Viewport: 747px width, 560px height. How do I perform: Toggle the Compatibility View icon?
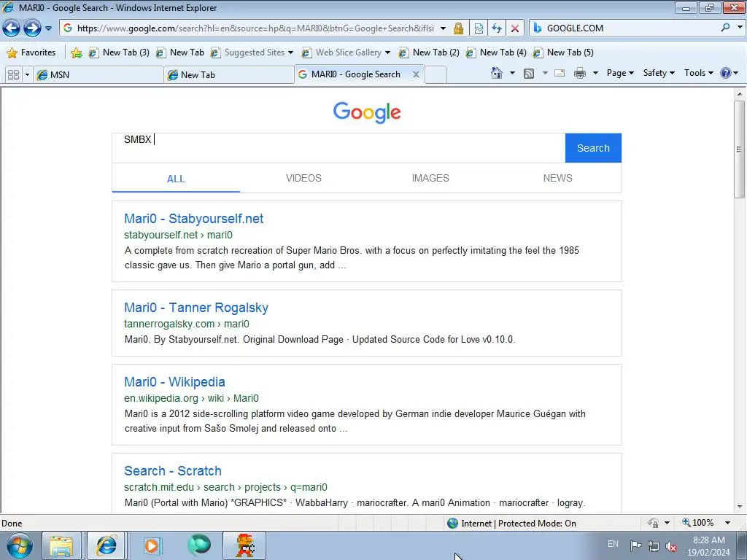(x=479, y=28)
